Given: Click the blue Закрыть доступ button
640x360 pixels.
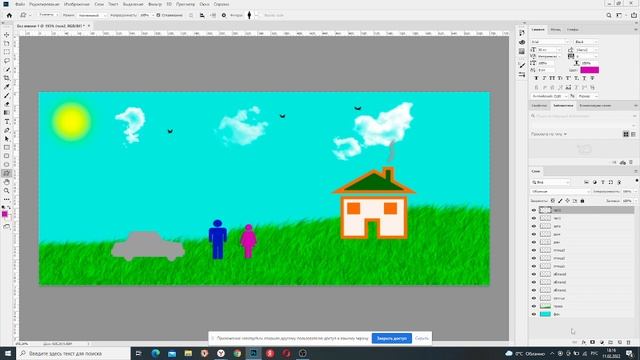Looking at the screenshot, I should [x=391, y=338].
